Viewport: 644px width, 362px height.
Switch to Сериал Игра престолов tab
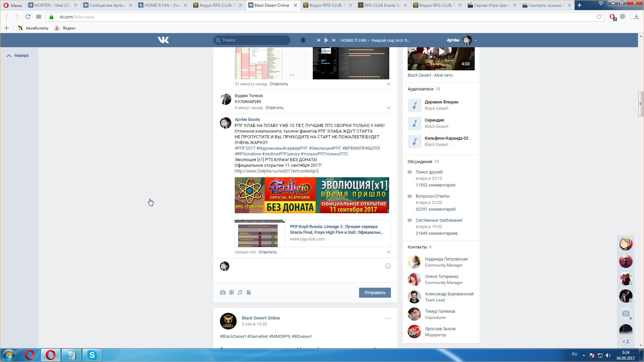492,5
